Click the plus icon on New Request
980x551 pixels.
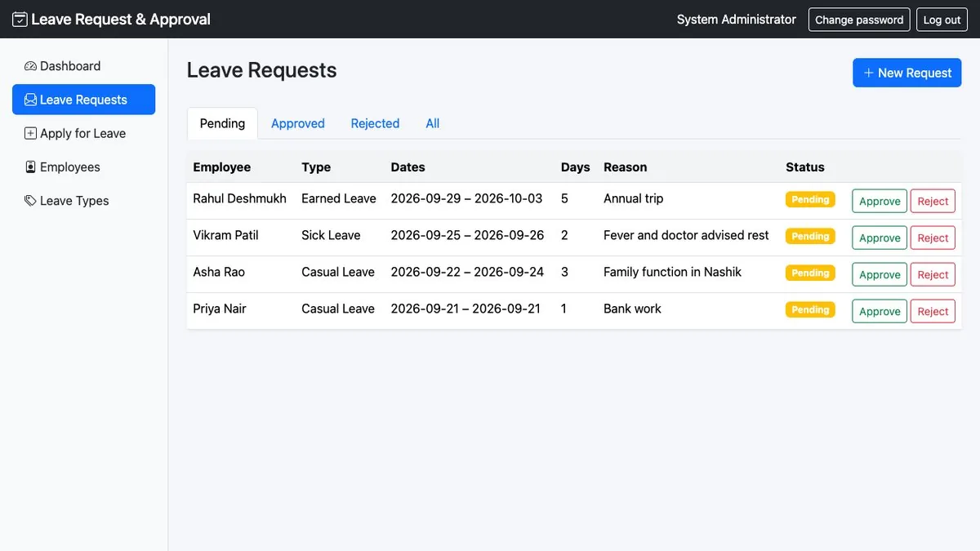click(x=869, y=73)
